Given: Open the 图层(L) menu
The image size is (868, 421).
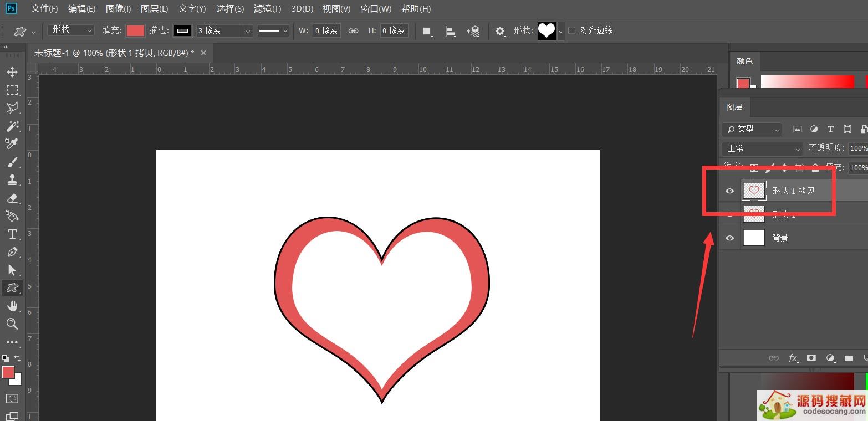Looking at the screenshot, I should pyautogui.click(x=155, y=9).
